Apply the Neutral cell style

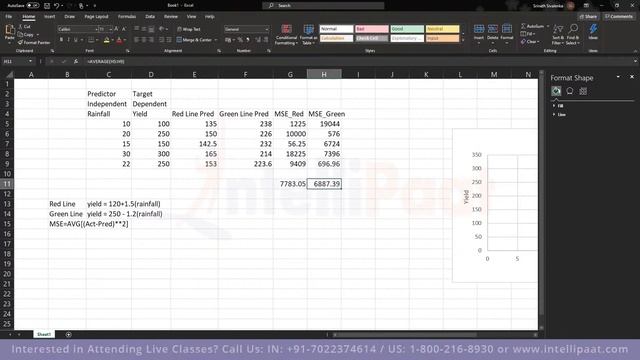[442, 29]
